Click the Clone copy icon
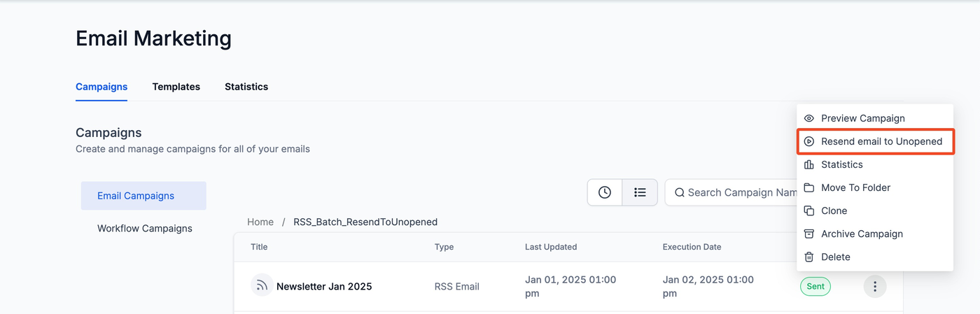The width and height of the screenshot is (980, 314). tap(809, 210)
